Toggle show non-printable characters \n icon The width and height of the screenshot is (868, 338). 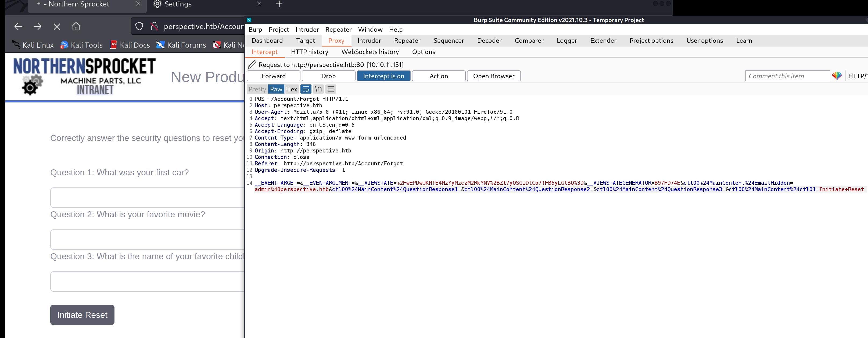pyautogui.click(x=318, y=89)
